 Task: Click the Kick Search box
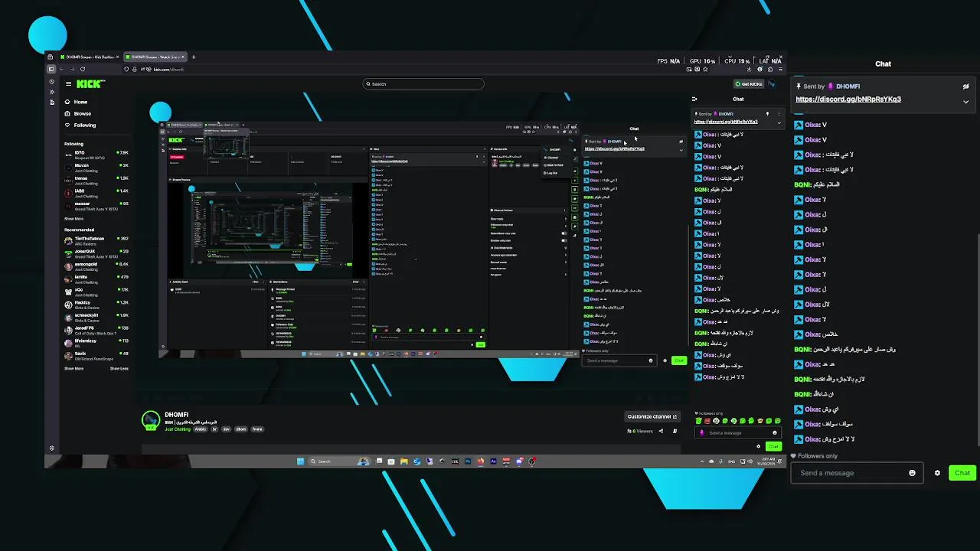tap(423, 84)
